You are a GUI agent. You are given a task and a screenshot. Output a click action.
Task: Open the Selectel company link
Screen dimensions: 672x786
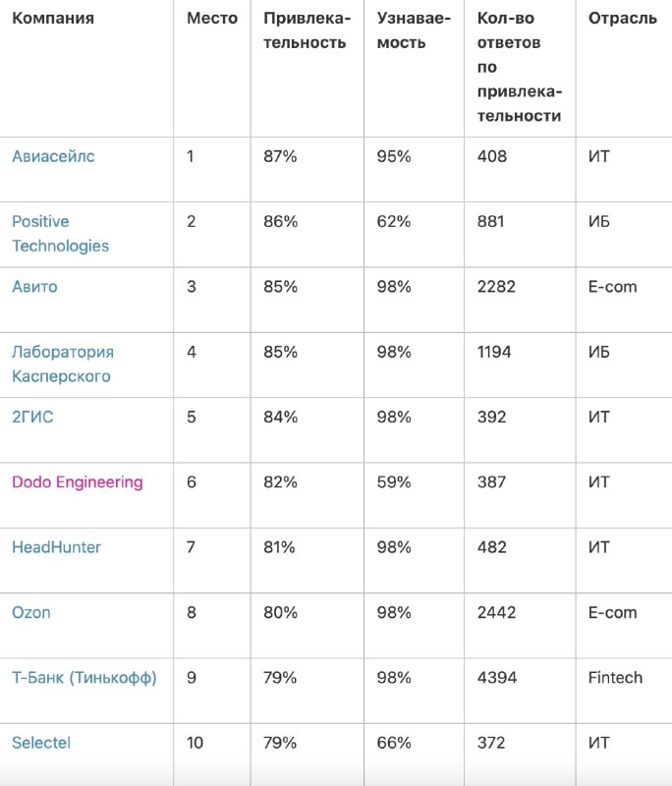[x=41, y=743]
